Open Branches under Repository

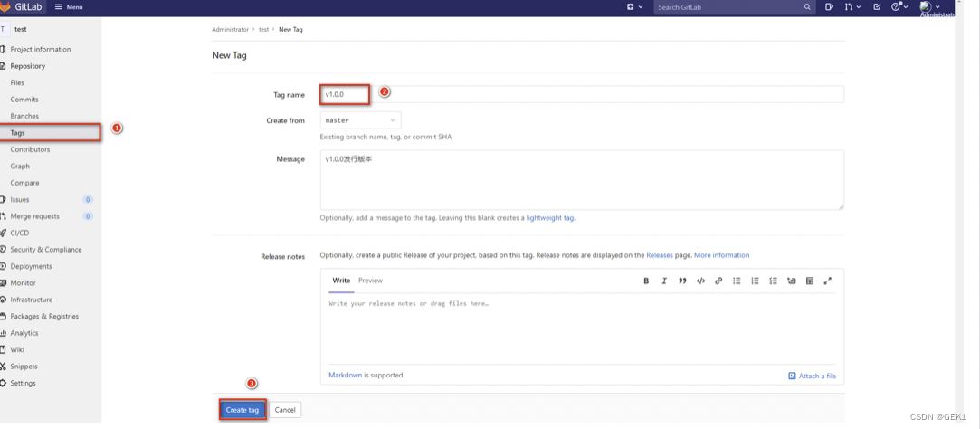[24, 117]
